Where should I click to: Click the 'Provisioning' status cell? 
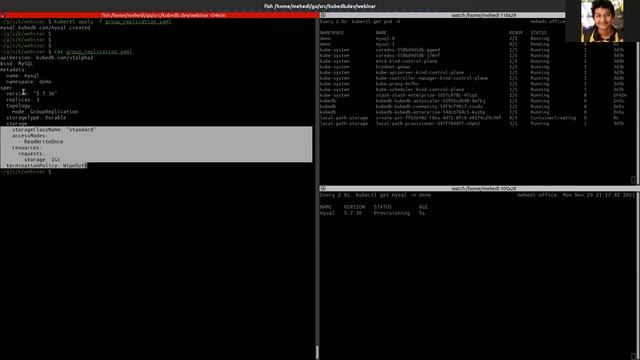tap(392, 213)
